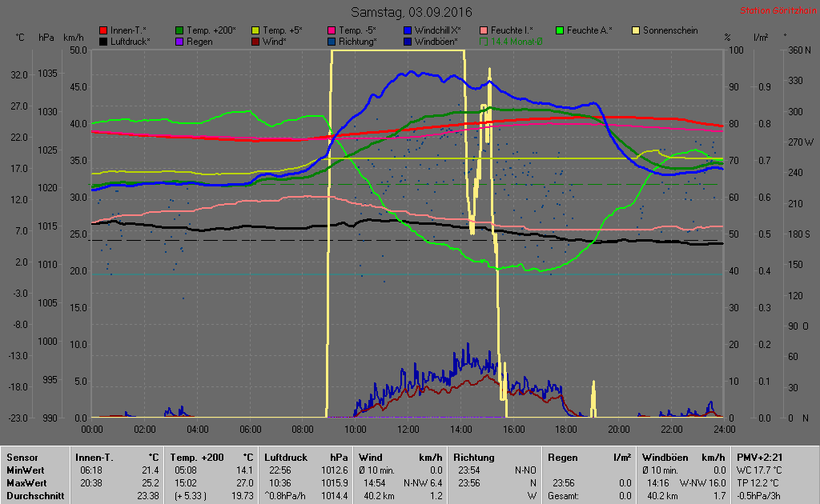Click the ^0.8hPa/h pressure trend value

(285, 496)
